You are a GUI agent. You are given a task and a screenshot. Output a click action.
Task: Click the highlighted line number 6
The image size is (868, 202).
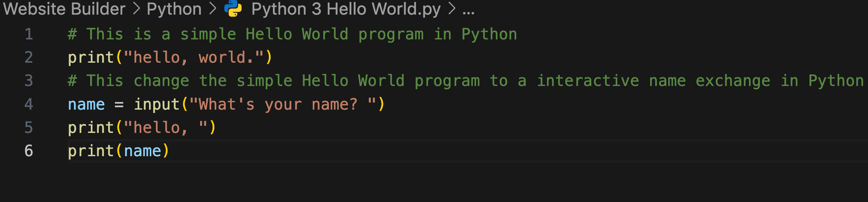(x=29, y=151)
